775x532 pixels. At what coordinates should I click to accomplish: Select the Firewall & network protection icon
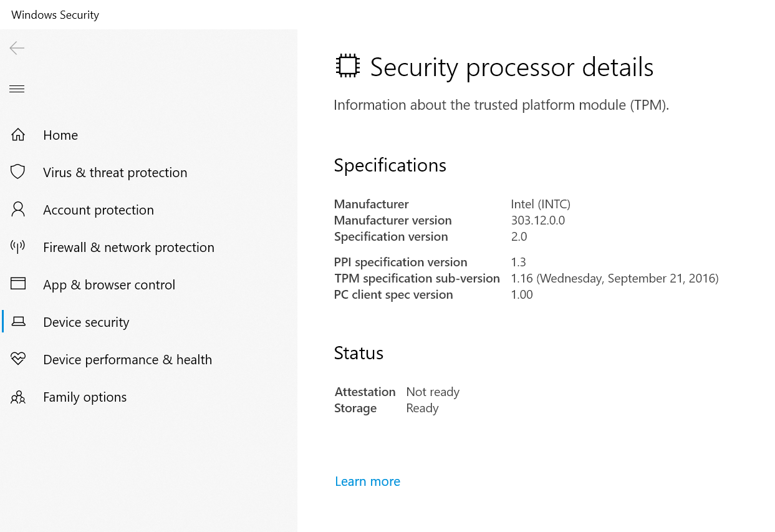tap(19, 247)
